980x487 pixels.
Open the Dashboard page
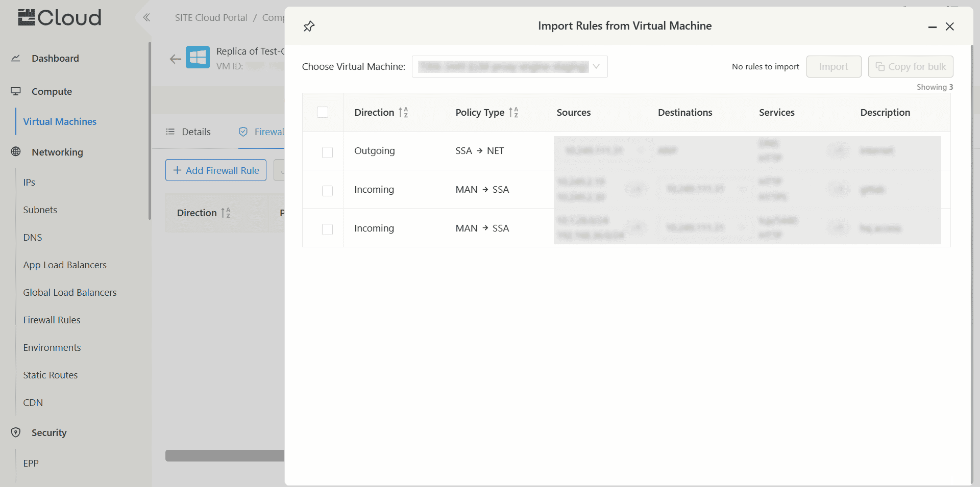pos(55,58)
